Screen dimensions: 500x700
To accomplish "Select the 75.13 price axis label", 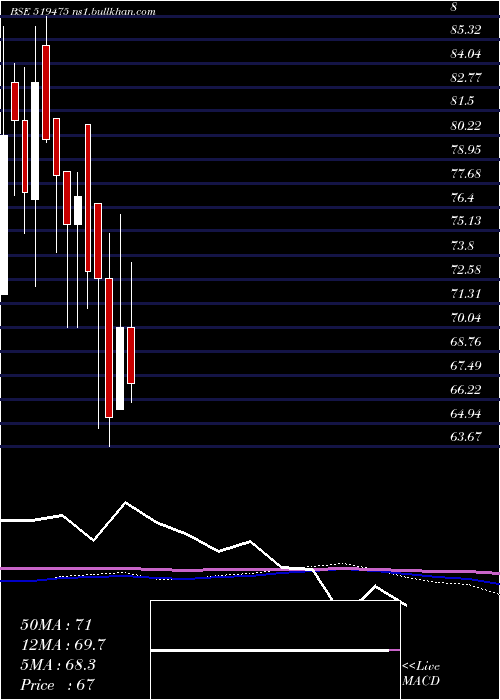I will [466, 221].
